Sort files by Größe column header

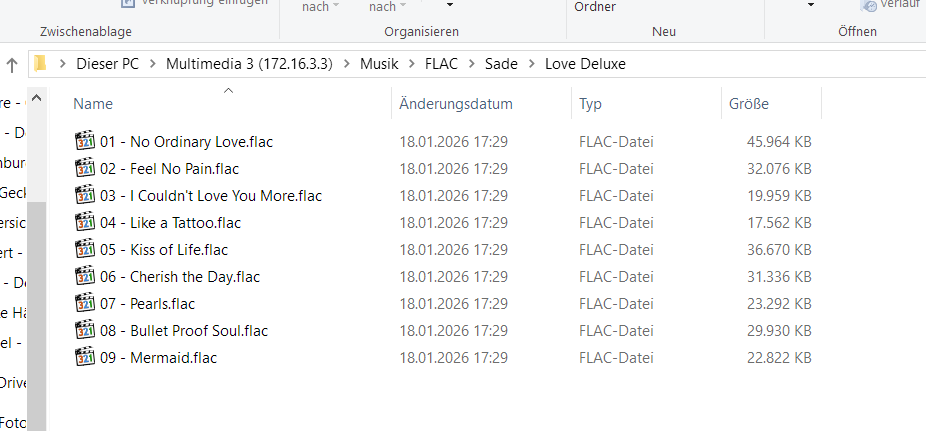pos(749,104)
